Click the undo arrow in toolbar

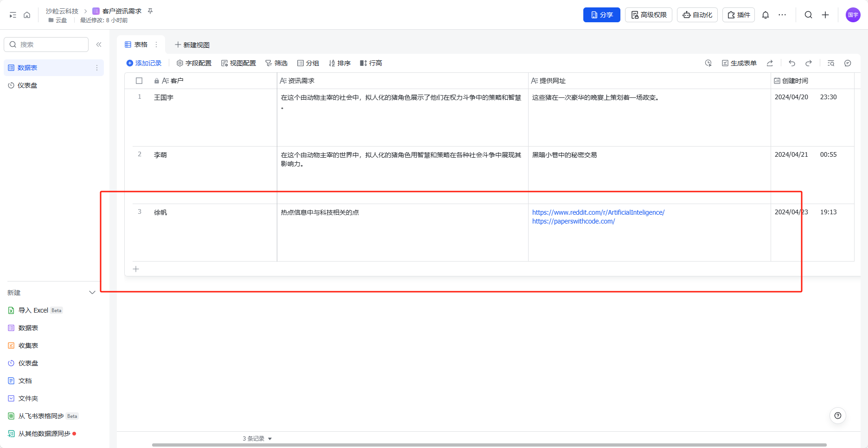[792, 63]
